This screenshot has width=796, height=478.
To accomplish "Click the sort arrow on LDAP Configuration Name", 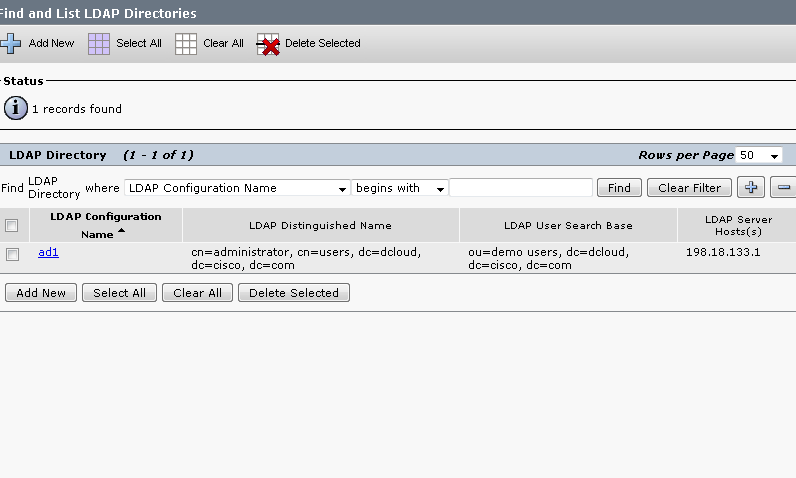I will click(x=121, y=231).
